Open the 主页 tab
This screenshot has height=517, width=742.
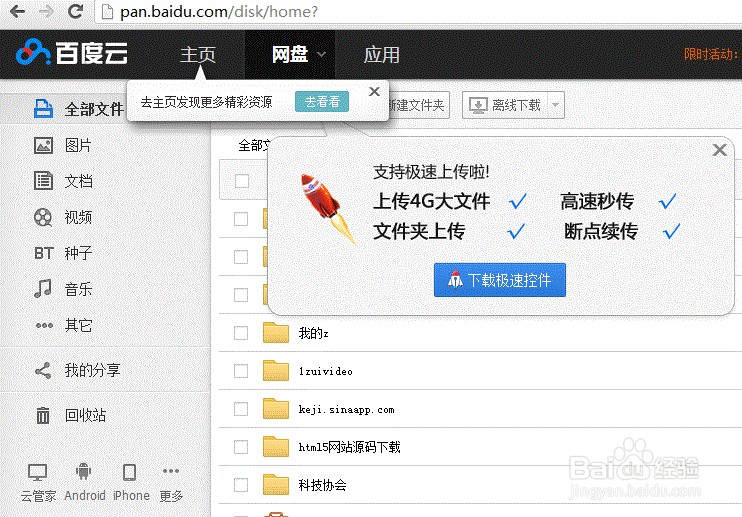point(198,54)
